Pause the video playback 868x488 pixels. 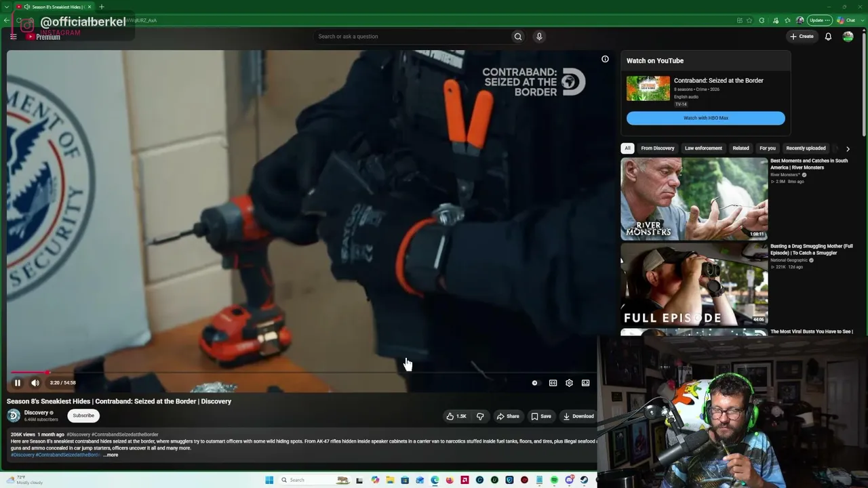click(x=18, y=383)
